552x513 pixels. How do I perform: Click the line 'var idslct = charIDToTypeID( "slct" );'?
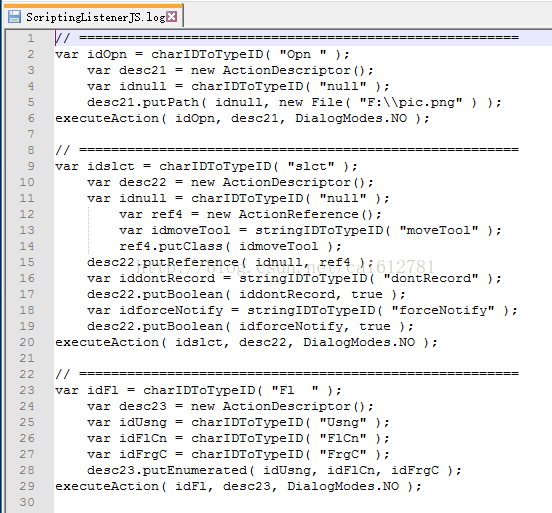pos(206,166)
